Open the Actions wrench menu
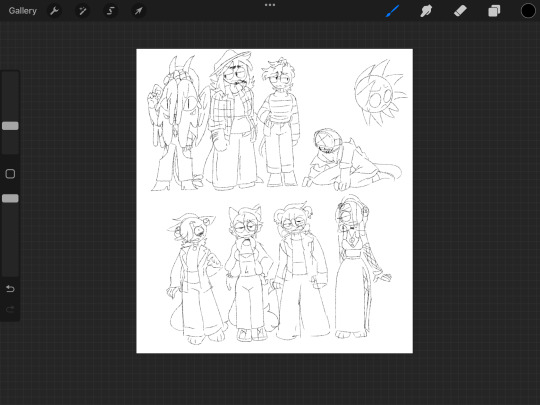The height and width of the screenshot is (405, 540). point(54,11)
